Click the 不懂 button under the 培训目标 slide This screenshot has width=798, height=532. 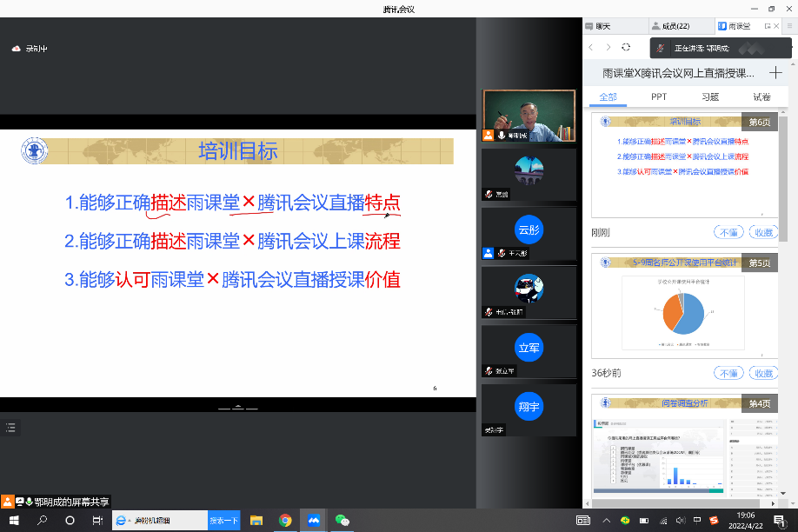click(x=728, y=232)
